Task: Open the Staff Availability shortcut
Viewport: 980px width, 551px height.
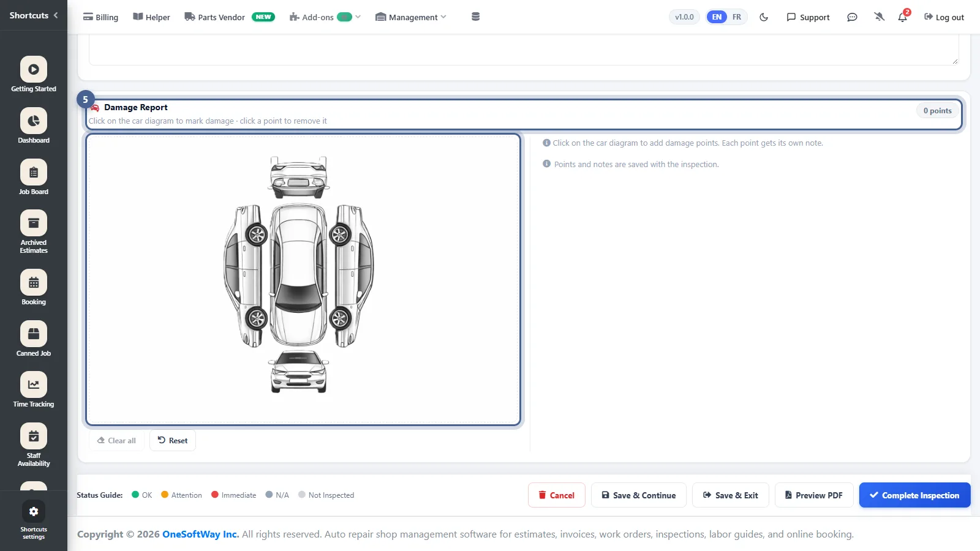Action: 34,445
